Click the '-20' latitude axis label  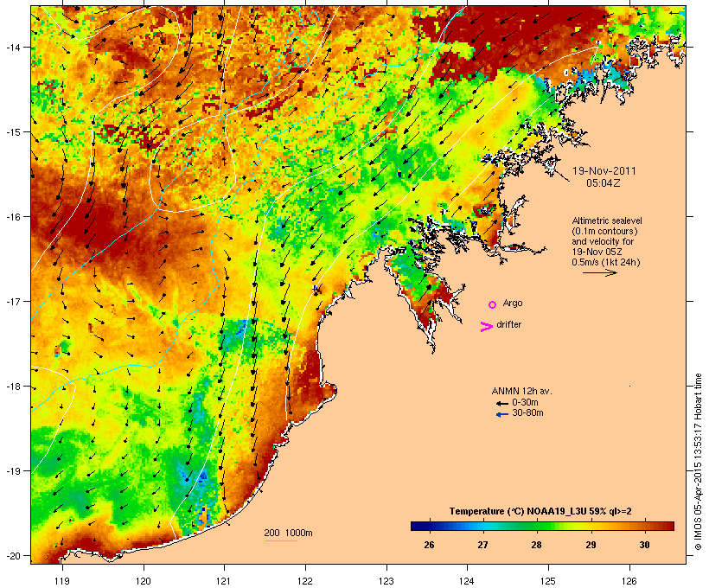(12, 556)
